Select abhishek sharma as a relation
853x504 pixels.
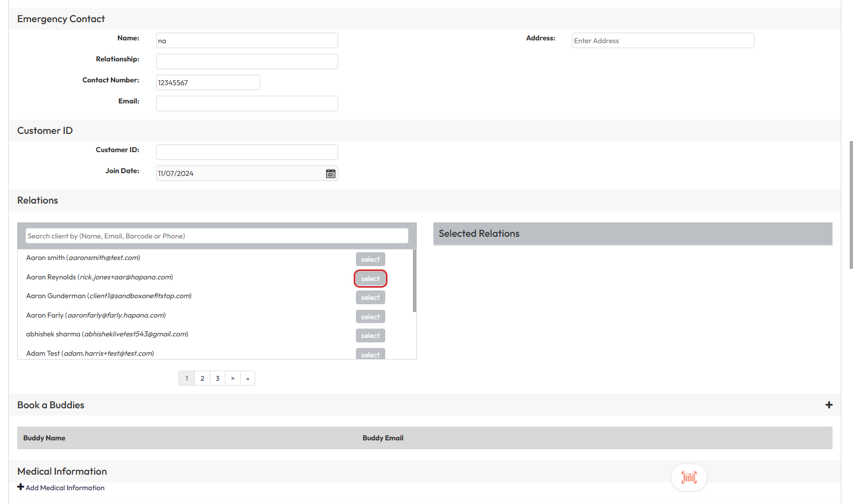(370, 336)
